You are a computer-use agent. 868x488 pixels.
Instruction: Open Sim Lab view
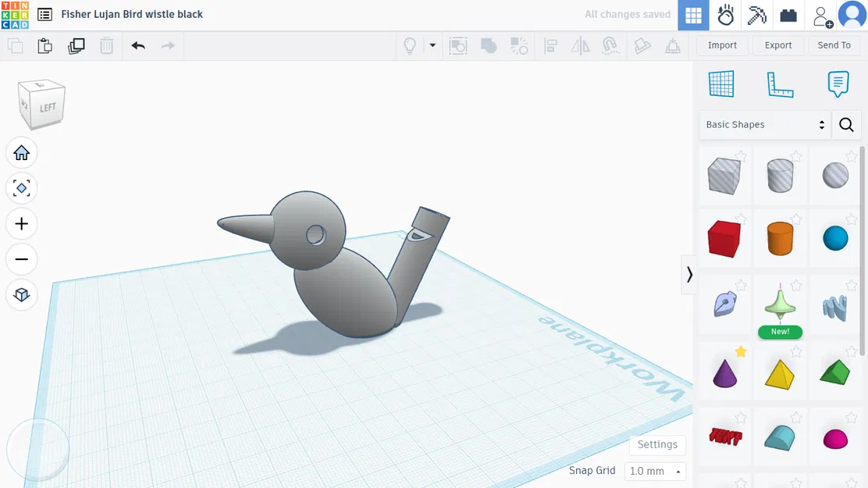click(x=725, y=16)
